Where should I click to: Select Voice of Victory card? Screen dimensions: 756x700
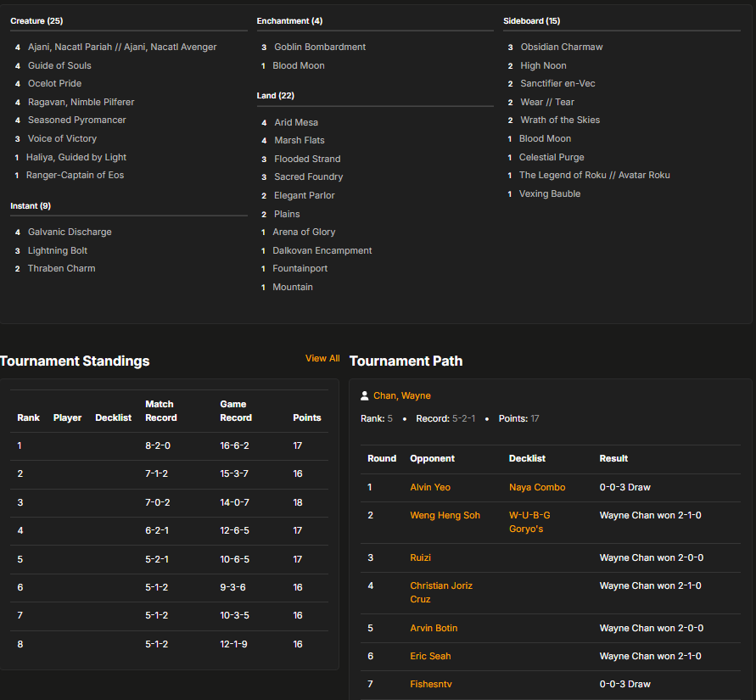tap(62, 139)
